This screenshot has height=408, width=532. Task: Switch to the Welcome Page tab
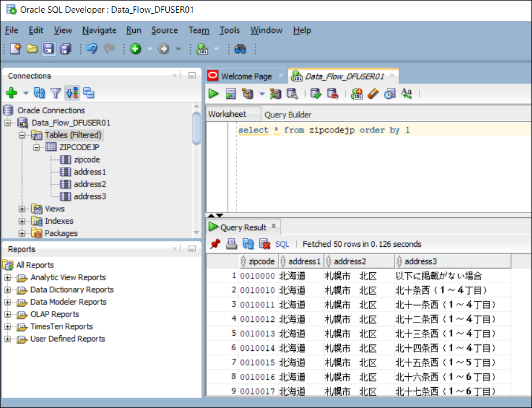[x=246, y=76]
